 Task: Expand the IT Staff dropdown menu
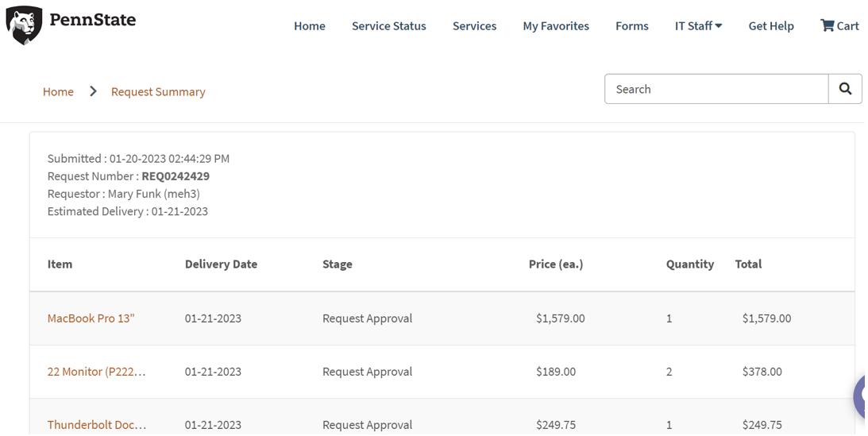coord(698,26)
